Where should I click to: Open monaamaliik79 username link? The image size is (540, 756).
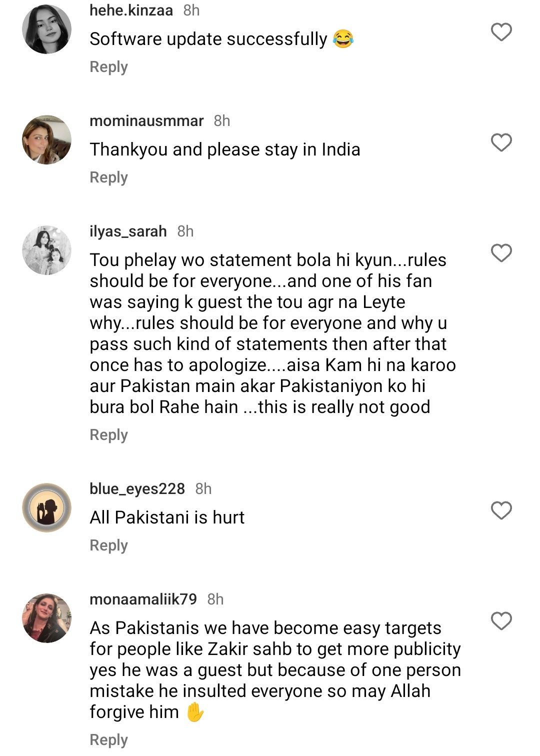(x=143, y=599)
